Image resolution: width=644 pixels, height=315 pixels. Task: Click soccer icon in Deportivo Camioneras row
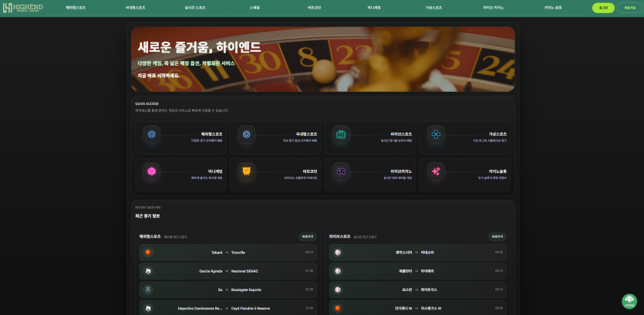pos(148,308)
